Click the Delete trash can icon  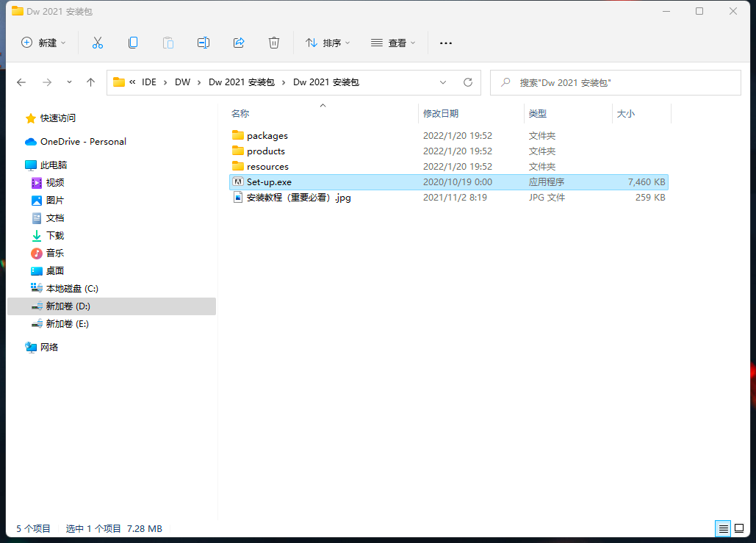click(274, 43)
